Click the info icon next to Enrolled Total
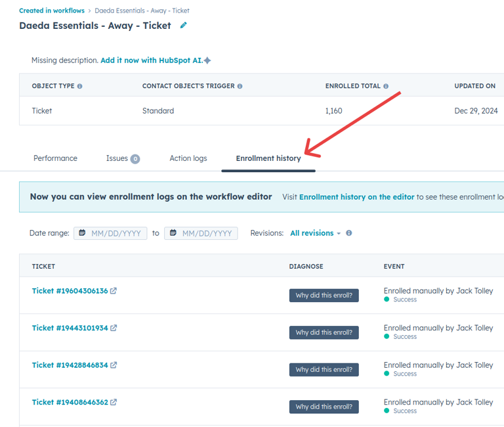 point(386,86)
